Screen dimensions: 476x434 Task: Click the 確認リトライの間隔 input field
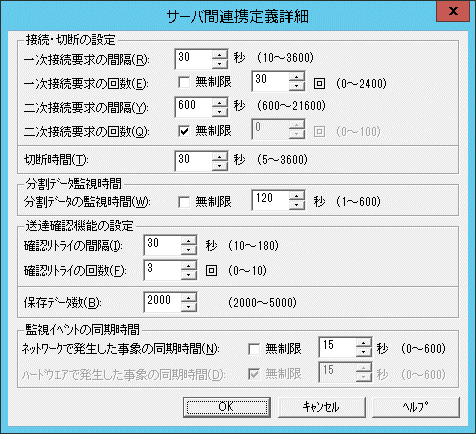pos(163,245)
